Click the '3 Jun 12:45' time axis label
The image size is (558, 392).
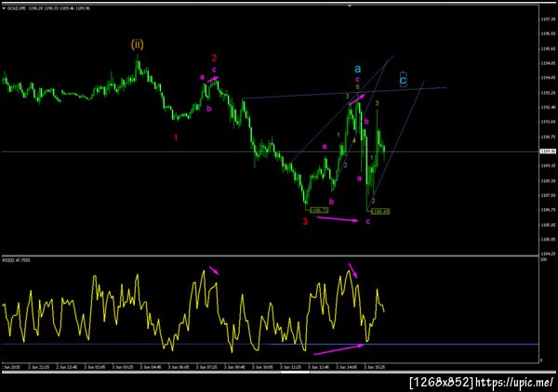tap(318, 367)
